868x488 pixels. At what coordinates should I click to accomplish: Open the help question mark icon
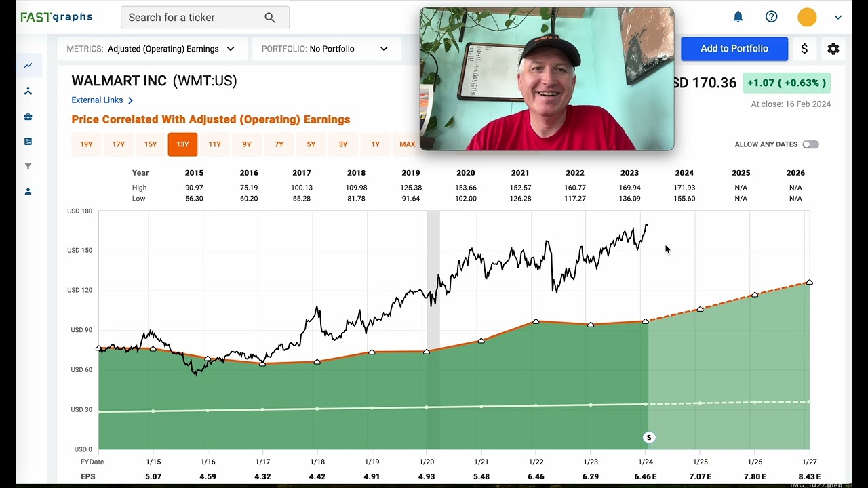click(772, 17)
